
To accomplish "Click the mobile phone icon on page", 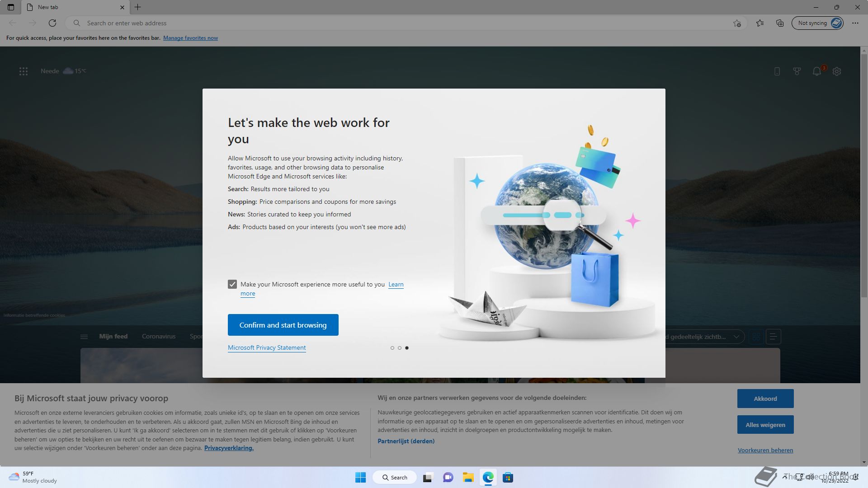I will (x=777, y=71).
